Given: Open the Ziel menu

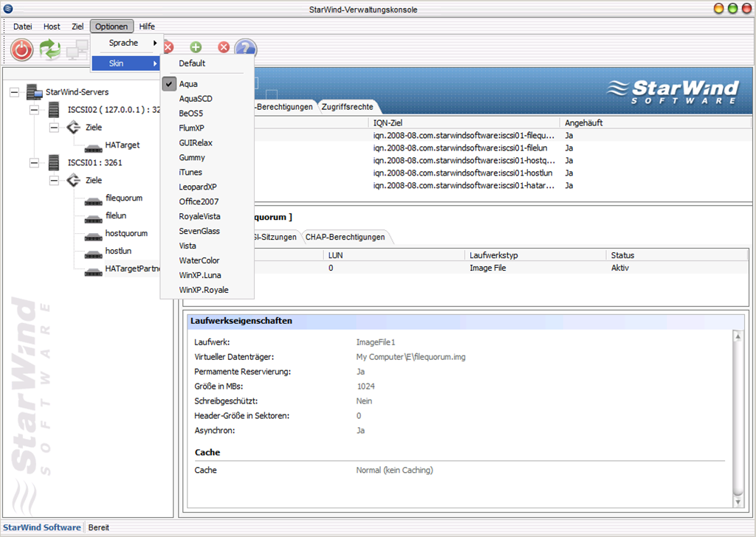Looking at the screenshot, I should click(77, 27).
